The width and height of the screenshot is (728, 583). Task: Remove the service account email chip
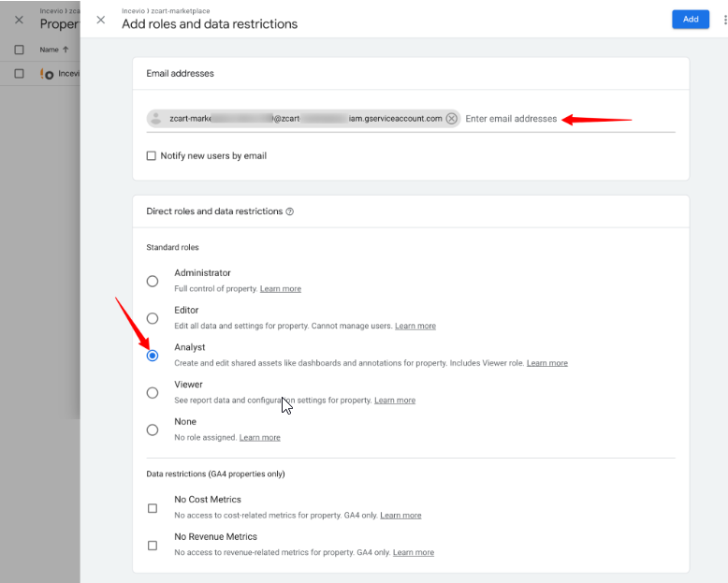[x=452, y=119]
